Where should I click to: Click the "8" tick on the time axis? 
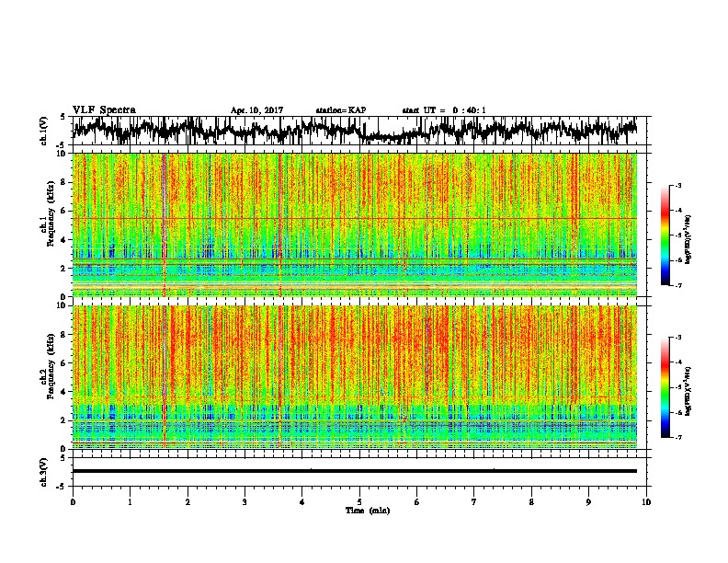(531, 502)
